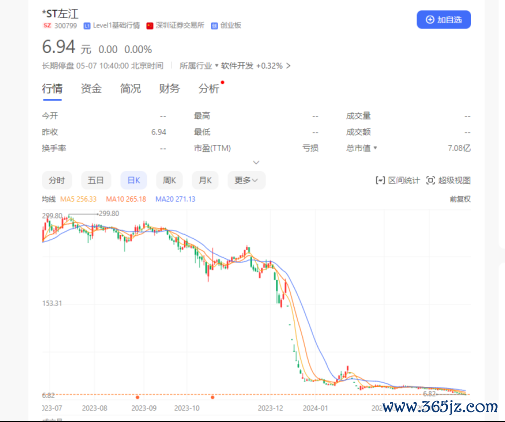Open the 区间统计 range statistics tool
This screenshot has width=505, height=422.
397,180
